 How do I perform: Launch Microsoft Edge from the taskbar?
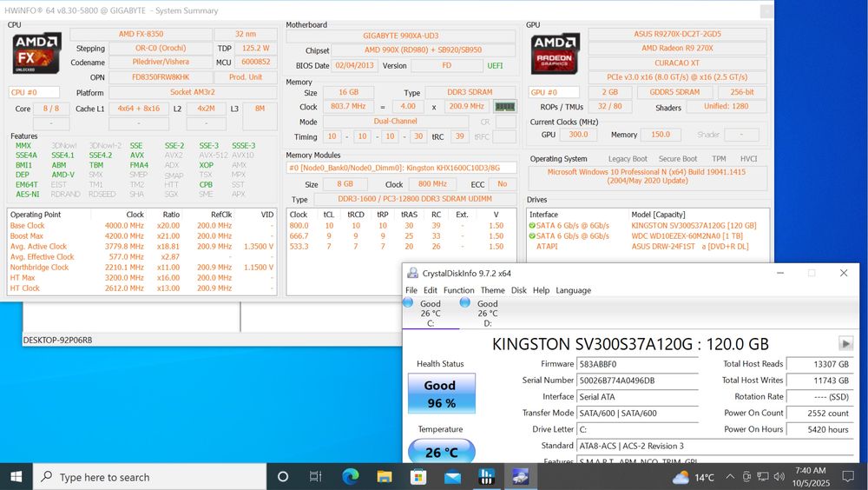[x=350, y=477]
